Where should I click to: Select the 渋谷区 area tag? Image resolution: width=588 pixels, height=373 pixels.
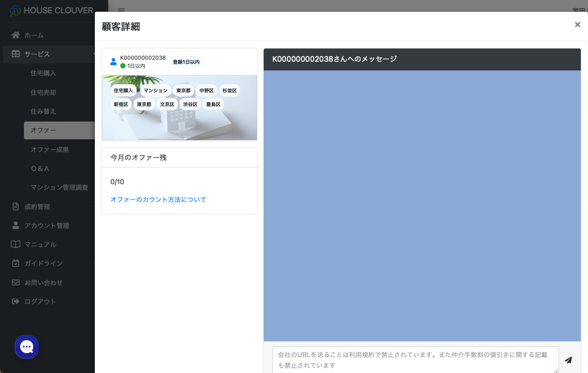click(190, 104)
